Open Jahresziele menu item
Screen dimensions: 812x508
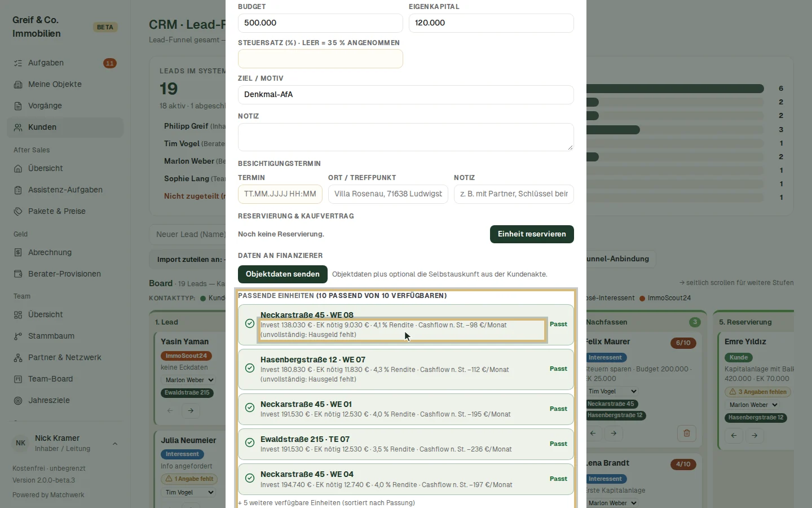coord(65,401)
